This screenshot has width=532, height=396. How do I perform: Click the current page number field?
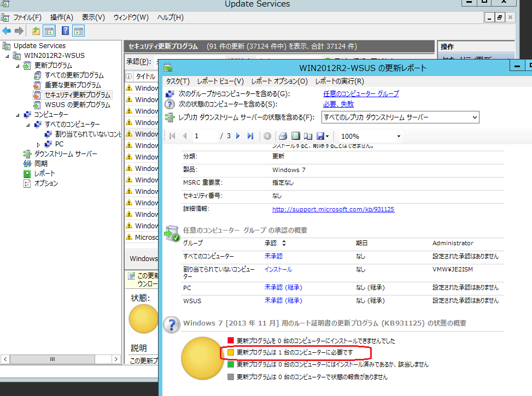pyautogui.click(x=204, y=136)
